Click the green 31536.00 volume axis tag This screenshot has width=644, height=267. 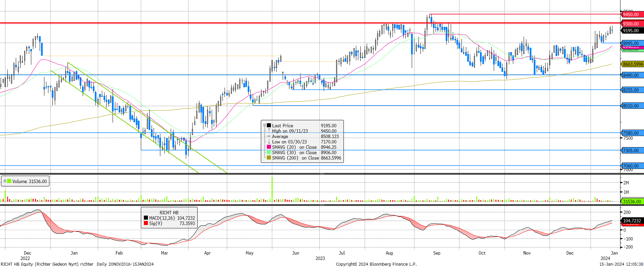[x=632, y=202]
